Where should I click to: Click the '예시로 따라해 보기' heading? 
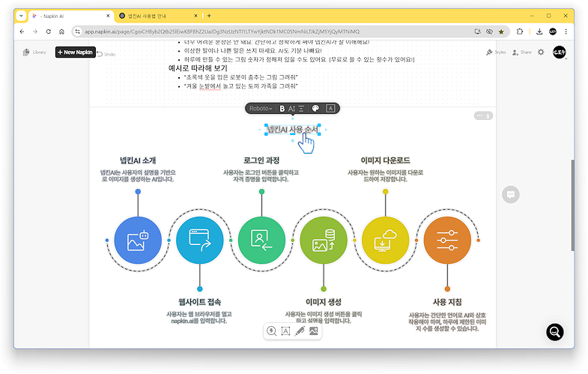click(x=198, y=68)
